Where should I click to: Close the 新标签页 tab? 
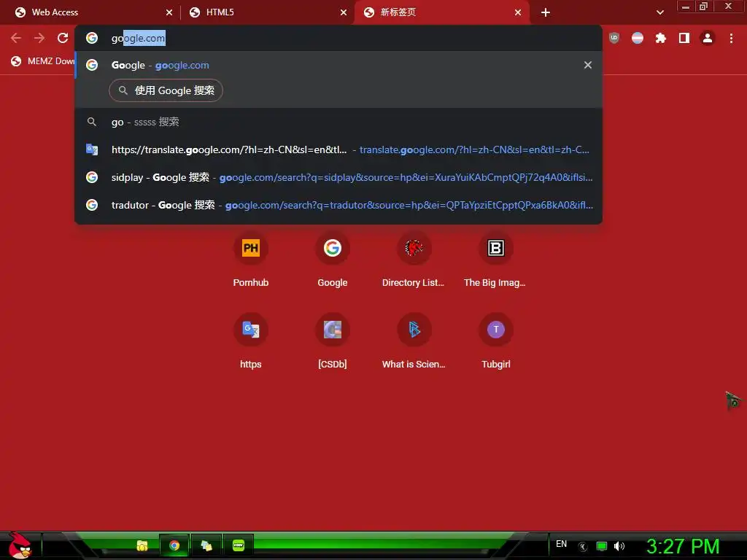coord(518,12)
